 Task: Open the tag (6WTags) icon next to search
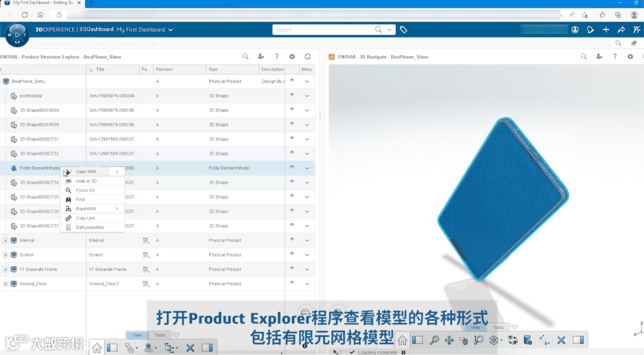[403, 30]
